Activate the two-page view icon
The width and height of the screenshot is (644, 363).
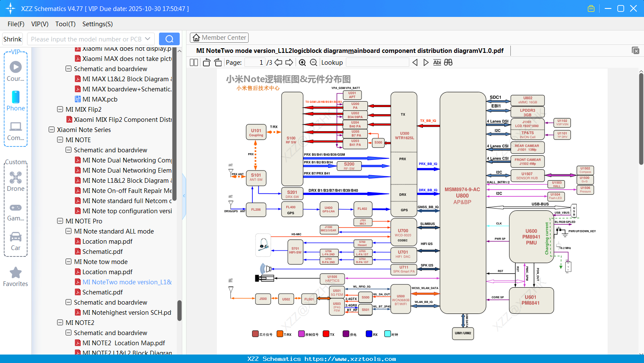(193, 62)
